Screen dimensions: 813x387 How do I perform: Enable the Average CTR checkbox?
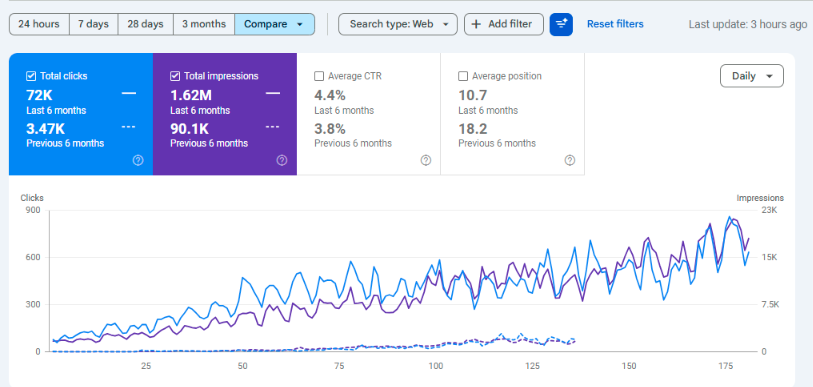(x=319, y=76)
